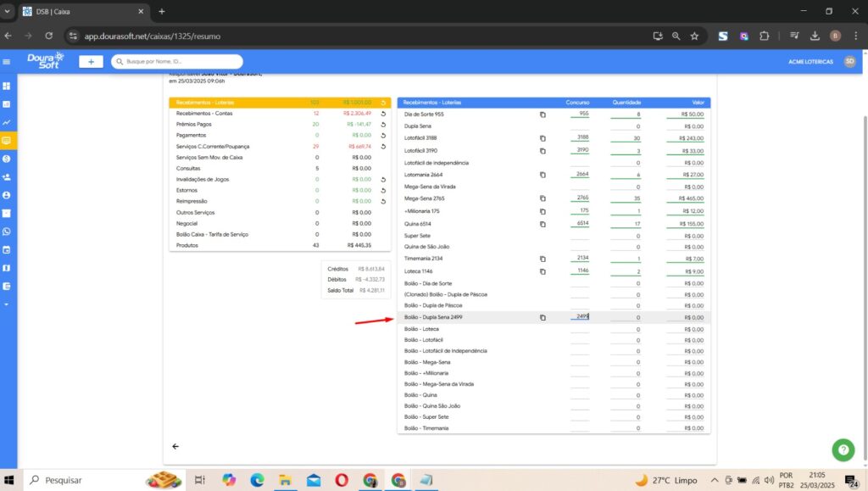Click the copy icon beside Dia de Sorte 955

(543, 114)
